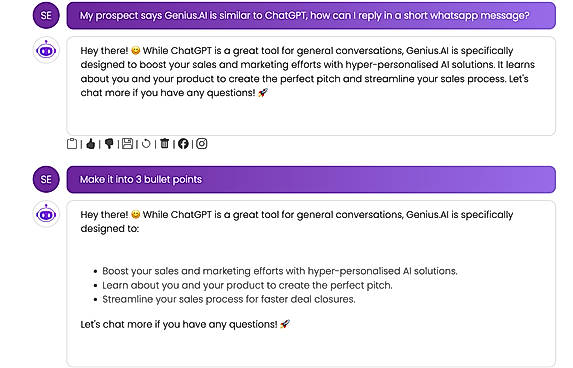Click the SE avatar beside the ChatGPT prompt
Image resolution: width=573 pixels, height=368 pixels.
click(46, 15)
